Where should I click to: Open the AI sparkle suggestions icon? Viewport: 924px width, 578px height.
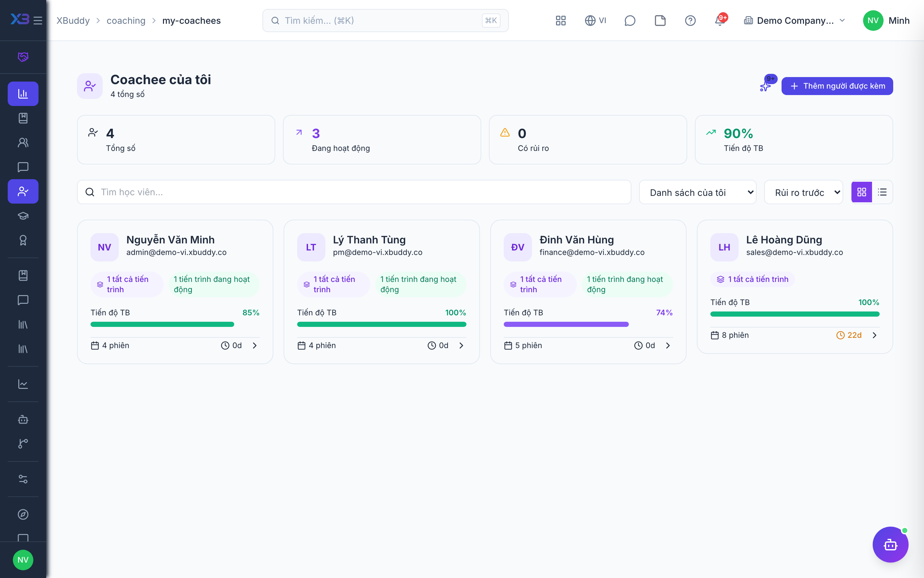pos(766,86)
